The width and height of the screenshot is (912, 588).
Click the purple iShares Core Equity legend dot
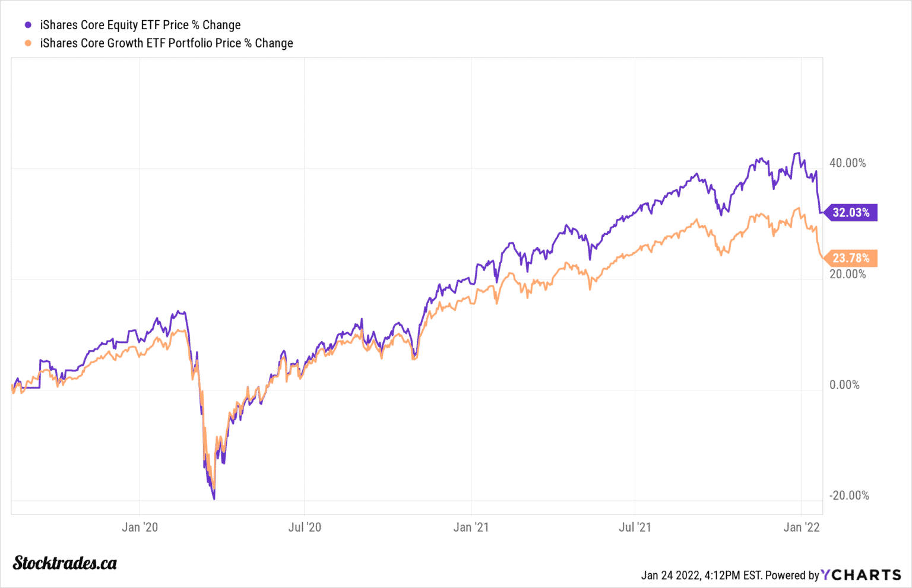(x=28, y=25)
